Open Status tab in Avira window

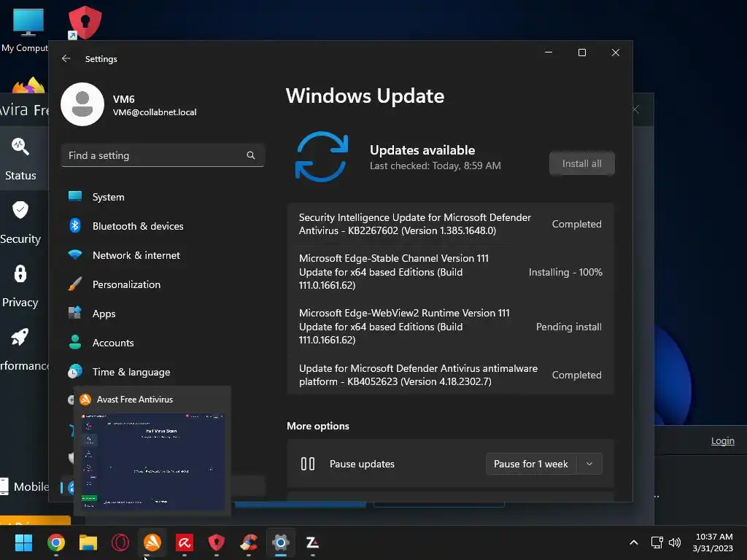pyautogui.click(x=20, y=158)
